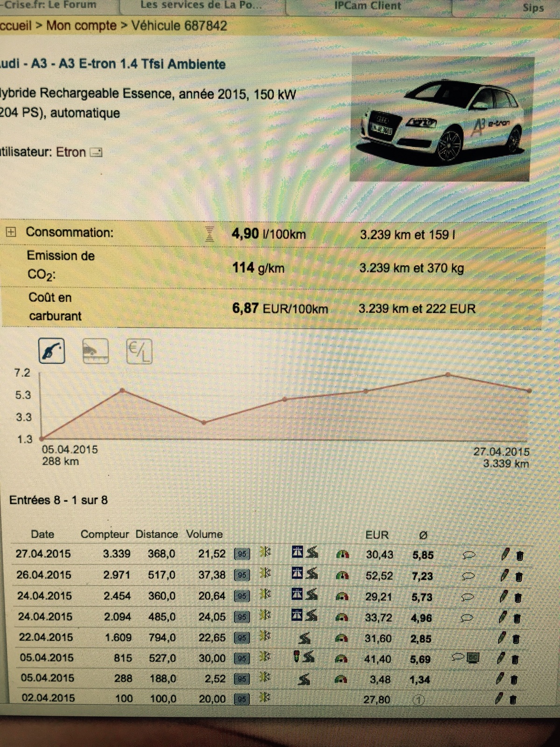Image resolution: width=560 pixels, height=747 pixels.
Task: Click the min/max icon beside consumption value
Action: click(210, 234)
